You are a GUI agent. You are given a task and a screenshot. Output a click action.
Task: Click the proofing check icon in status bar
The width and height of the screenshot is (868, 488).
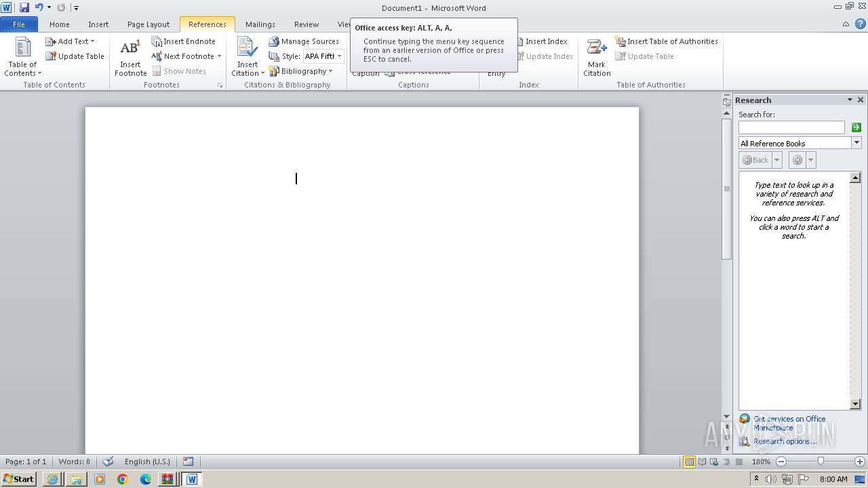pyautogui.click(x=108, y=462)
